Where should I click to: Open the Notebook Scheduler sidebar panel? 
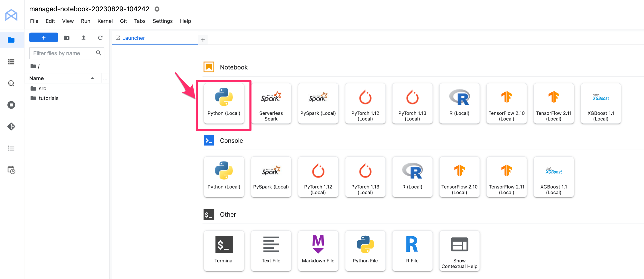(11, 170)
